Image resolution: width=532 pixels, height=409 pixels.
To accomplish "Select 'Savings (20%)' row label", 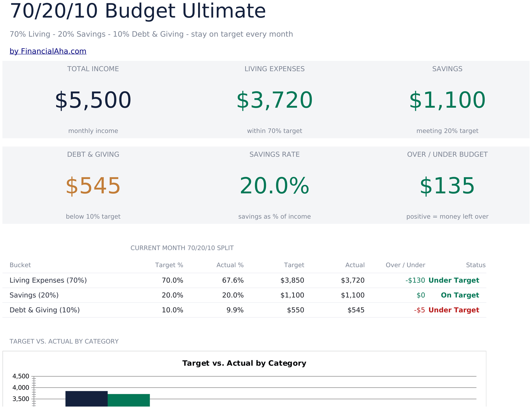I will tap(34, 295).
